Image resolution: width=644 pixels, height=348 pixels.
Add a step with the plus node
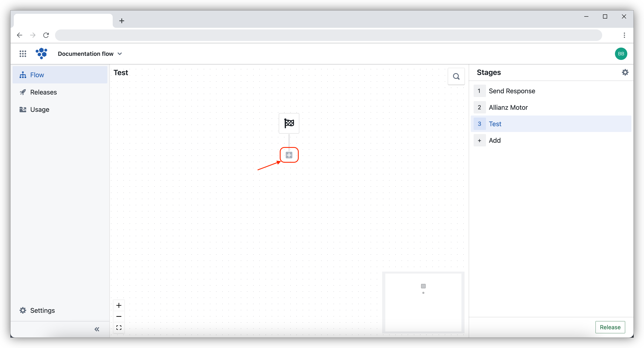coord(289,155)
